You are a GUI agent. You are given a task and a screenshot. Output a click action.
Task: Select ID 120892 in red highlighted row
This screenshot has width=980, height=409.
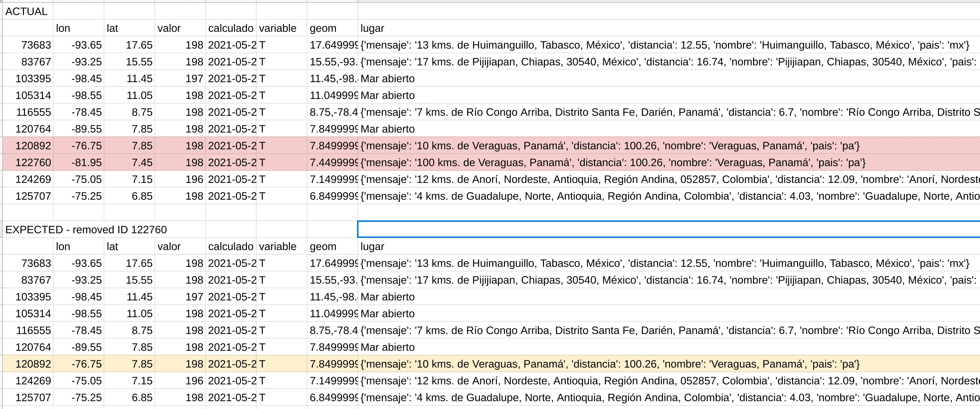point(33,146)
